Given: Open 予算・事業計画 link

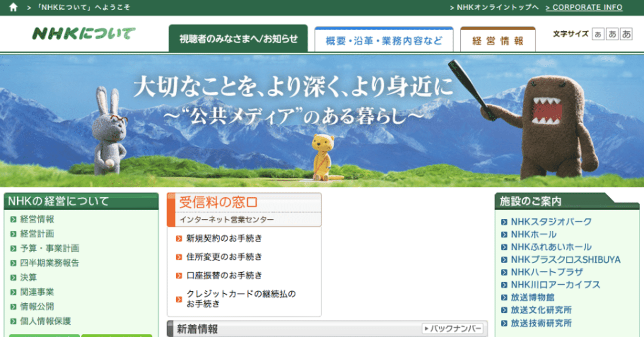Looking at the screenshot, I should coord(50,248).
